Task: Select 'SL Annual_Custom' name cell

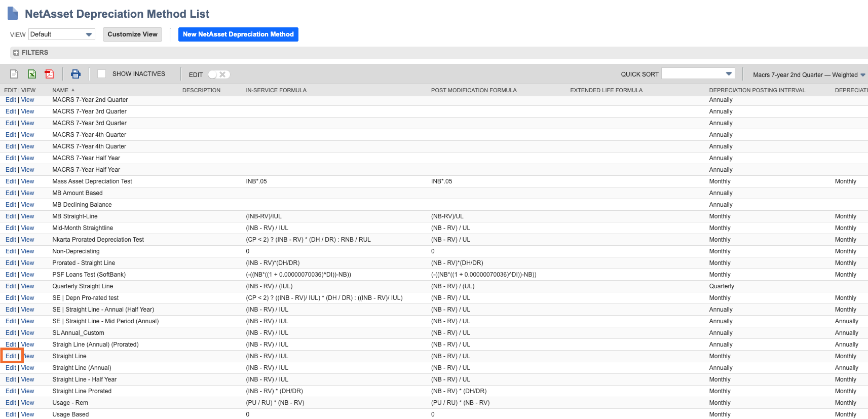Action: [79, 333]
